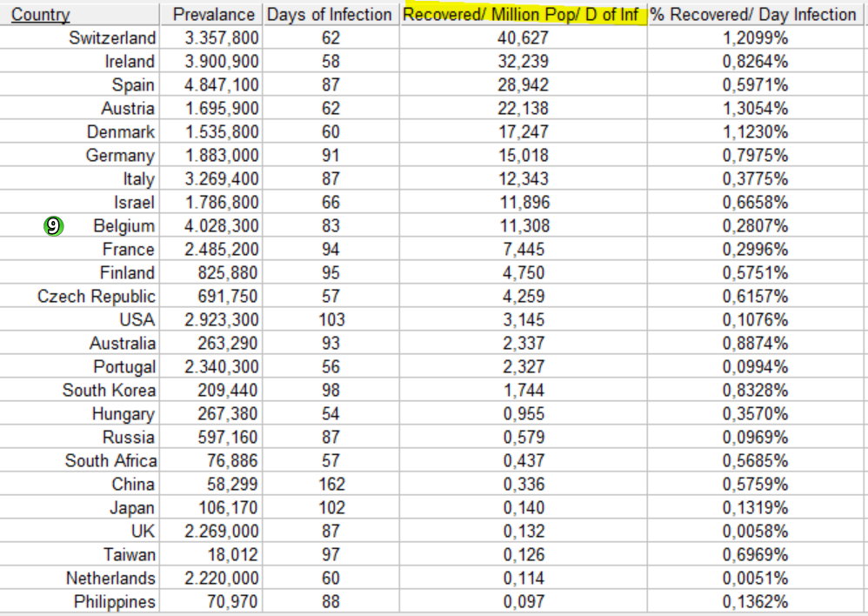The image size is (868, 616).
Task: Select South Africa's prevalence 76,886
Action: [232, 461]
